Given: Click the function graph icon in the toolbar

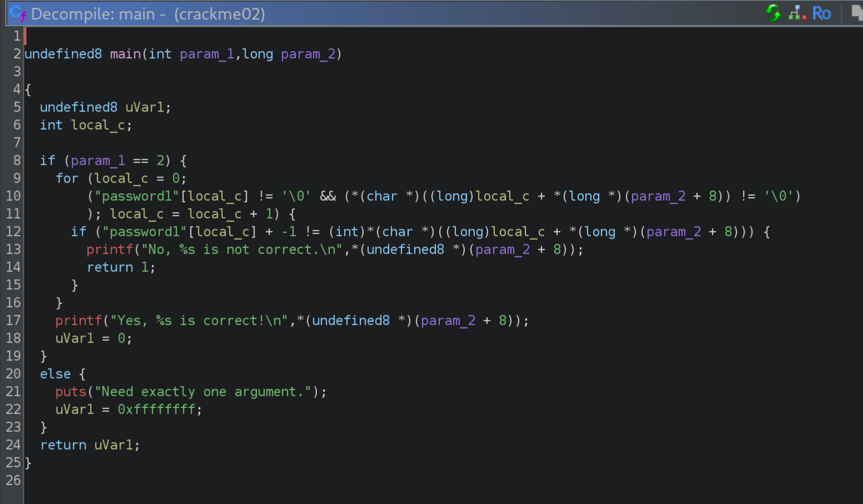Looking at the screenshot, I should pos(796,13).
